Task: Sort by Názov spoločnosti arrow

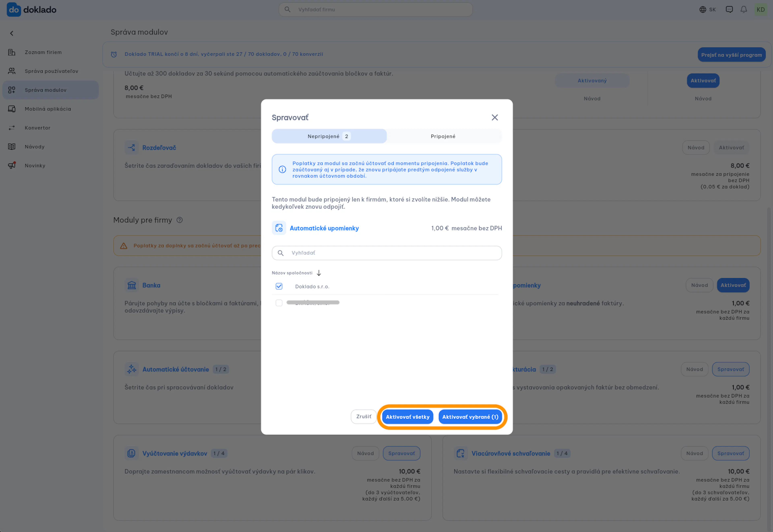Action: coord(319,273)
